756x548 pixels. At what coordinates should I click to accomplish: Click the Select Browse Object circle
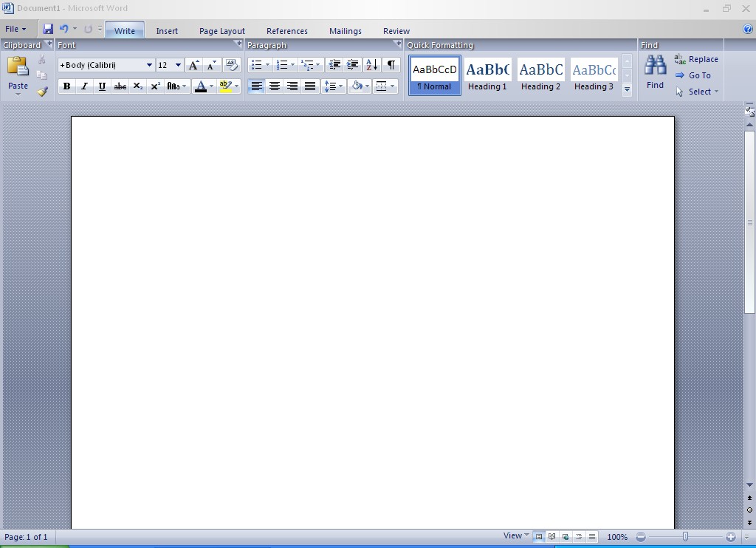point(749,510)
